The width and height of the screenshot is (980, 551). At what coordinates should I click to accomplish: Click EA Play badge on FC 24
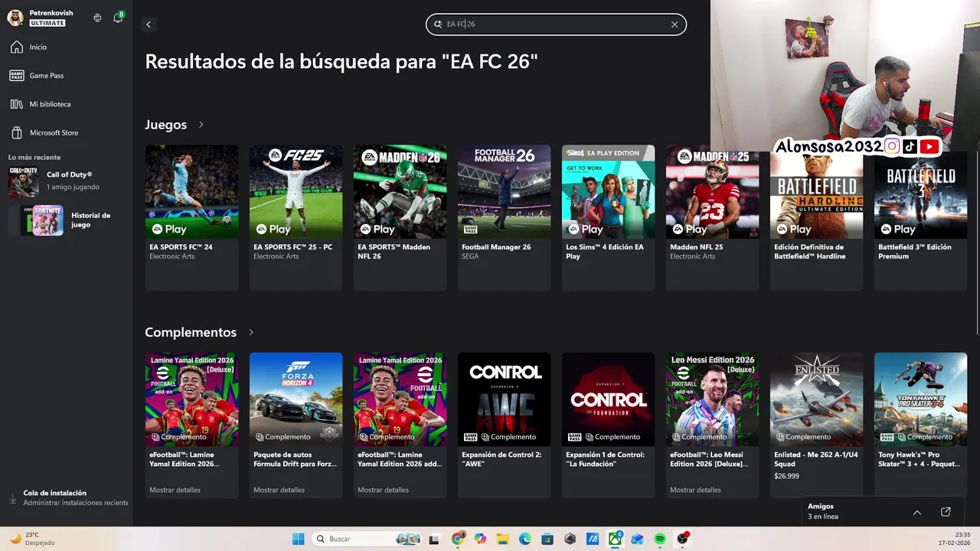click(x=169, y=229)
